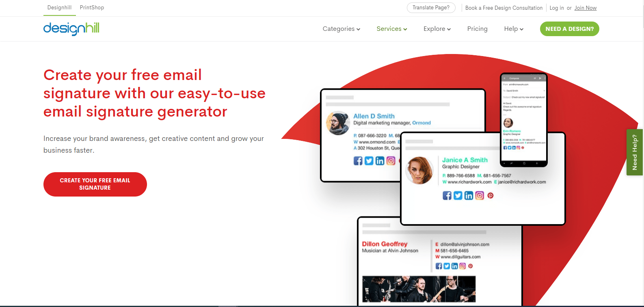The height and width of the screenshot is (307, 644).
Task: Click LinkedIn icon in Allen D Smith signature
Action: (x=380, y=161)
